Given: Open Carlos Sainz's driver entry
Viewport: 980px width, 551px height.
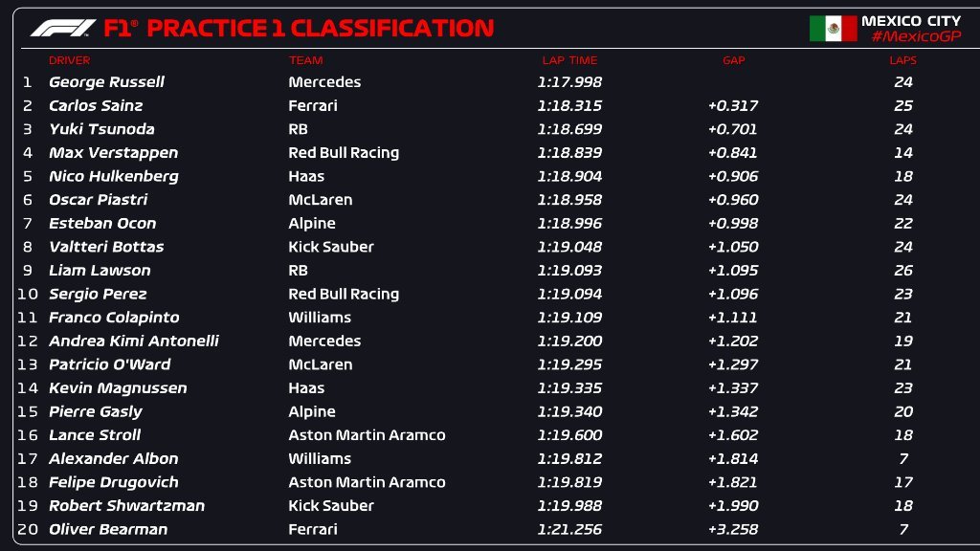Looking at the screenshot, I should (96, 105).
